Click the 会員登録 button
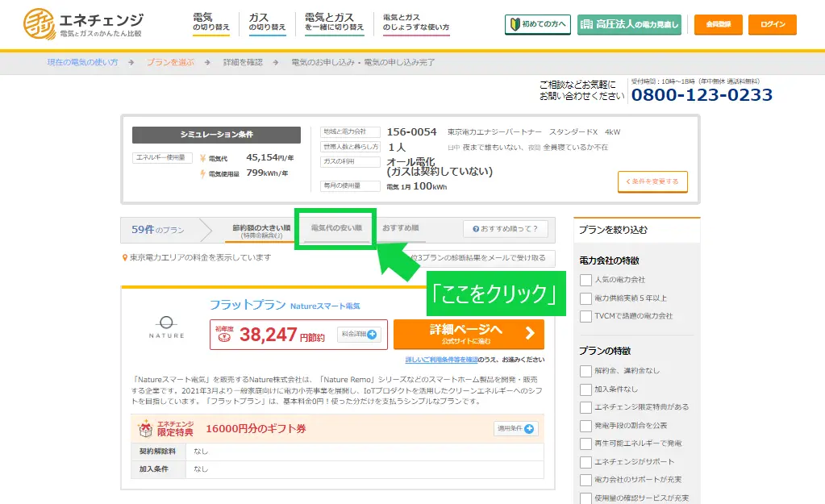This screenshot has width=825, height=504. pyautogui.click(x=719, y=24)
